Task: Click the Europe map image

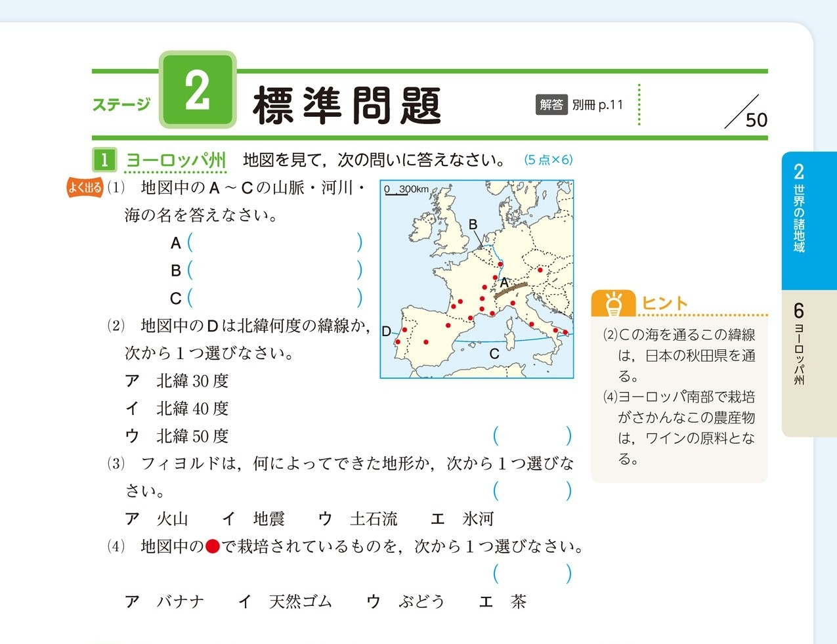Action: [x=477, y=279]
